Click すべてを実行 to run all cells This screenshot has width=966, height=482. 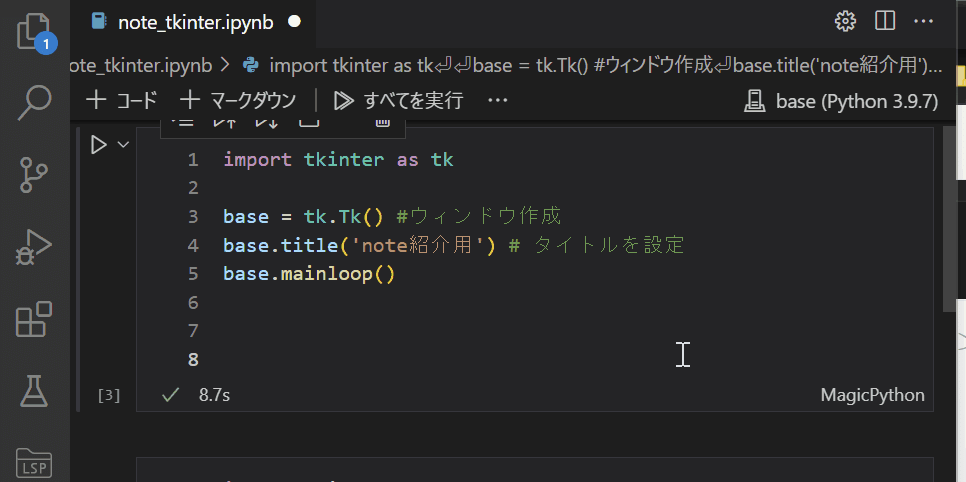[399, 100]
